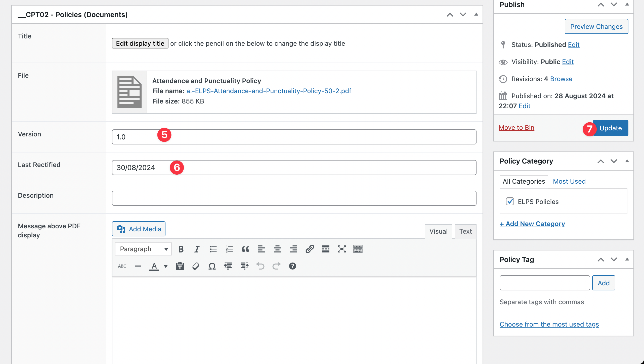Click the strikethrough ABC icon

pyautogui.click(x=122, y=266)
